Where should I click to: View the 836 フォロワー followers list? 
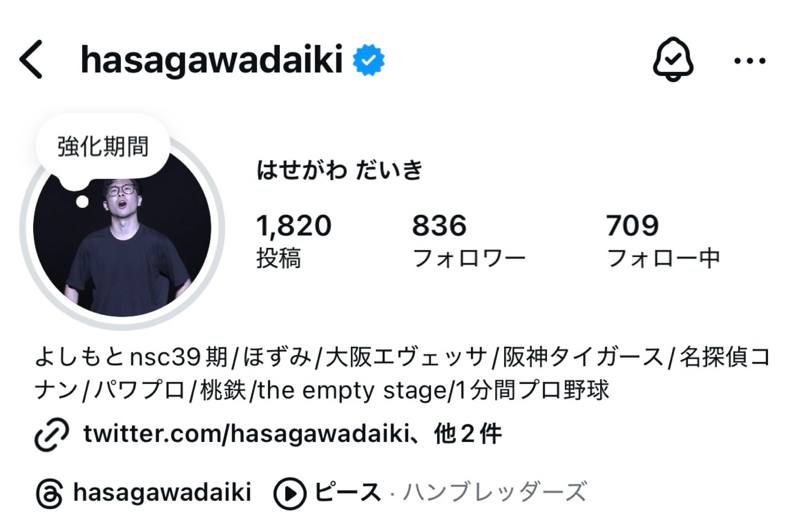tap(468, 241)
